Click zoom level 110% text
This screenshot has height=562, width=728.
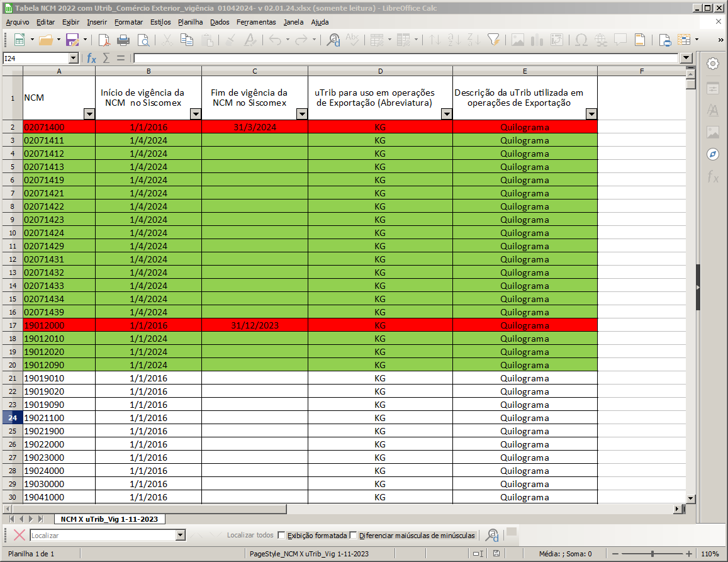[710, 554]
